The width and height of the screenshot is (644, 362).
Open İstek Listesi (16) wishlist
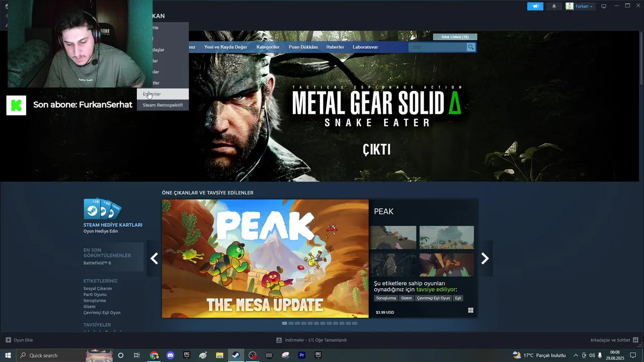pos(455,37)
